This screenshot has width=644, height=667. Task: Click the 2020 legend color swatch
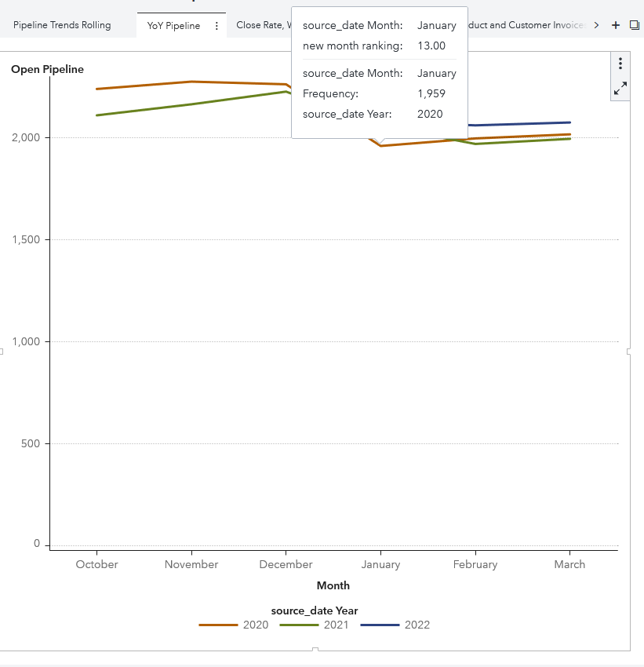pos(218,625)
